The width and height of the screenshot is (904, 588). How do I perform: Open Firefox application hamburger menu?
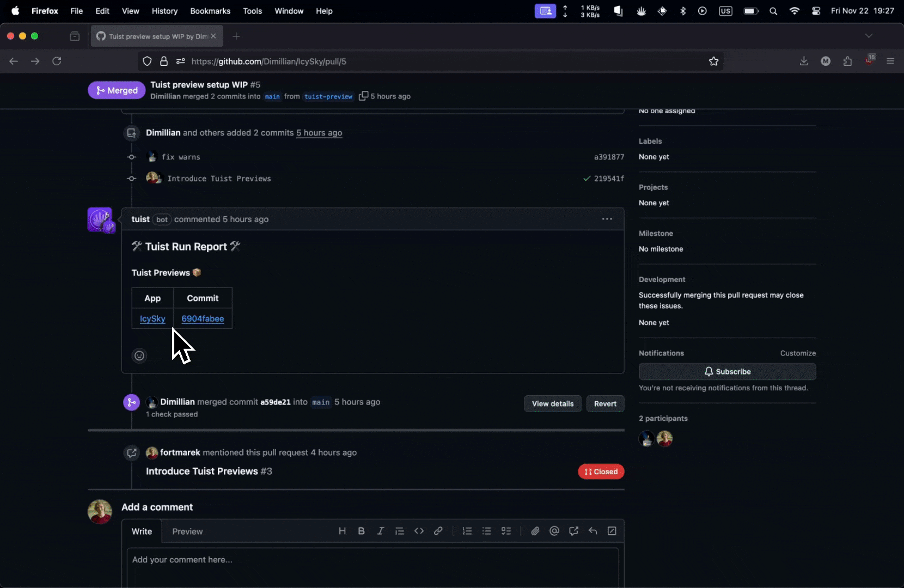[x=890, y=62]
